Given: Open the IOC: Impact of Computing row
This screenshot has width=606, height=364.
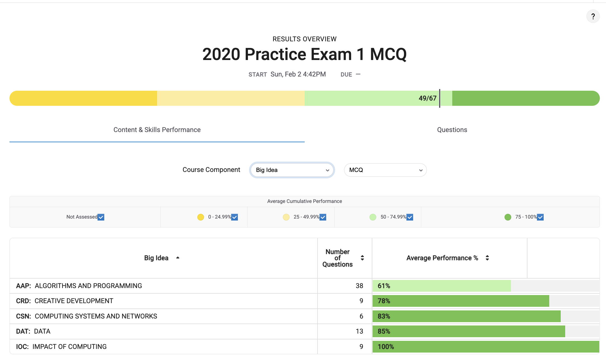Looking at the screenshot, I should [304, 347].
